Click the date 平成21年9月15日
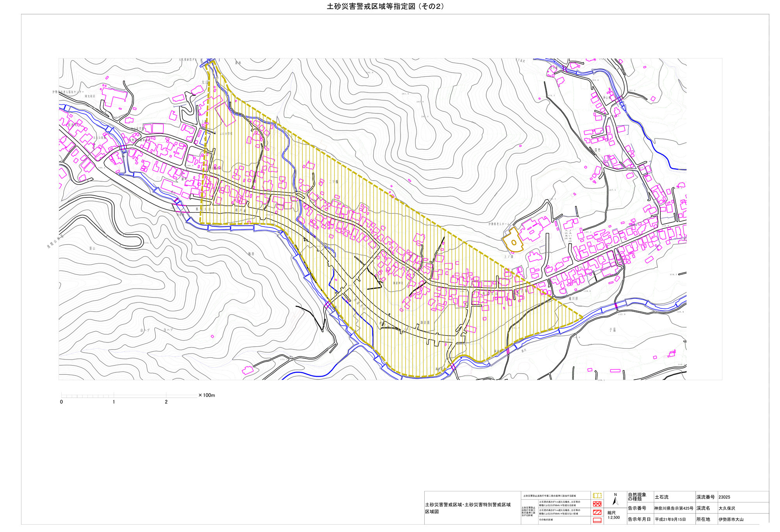This screenshot has width=780, height=532. (670, 520)
